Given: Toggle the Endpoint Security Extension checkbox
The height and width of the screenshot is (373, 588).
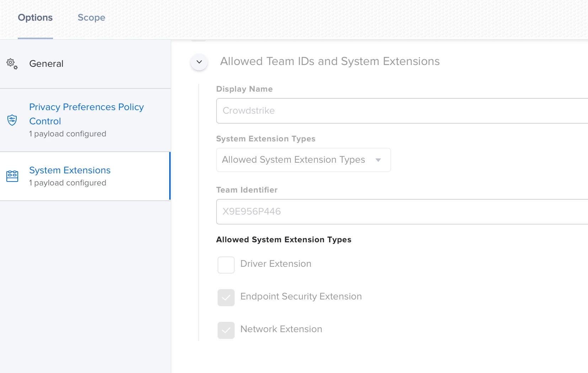Looking at the screenshot, I should pos(226,298).
